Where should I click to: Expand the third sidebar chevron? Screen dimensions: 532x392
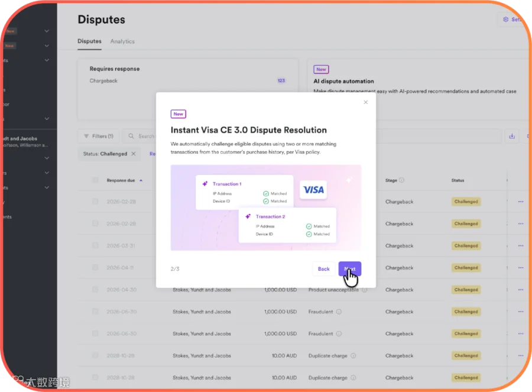click(47, 60)
